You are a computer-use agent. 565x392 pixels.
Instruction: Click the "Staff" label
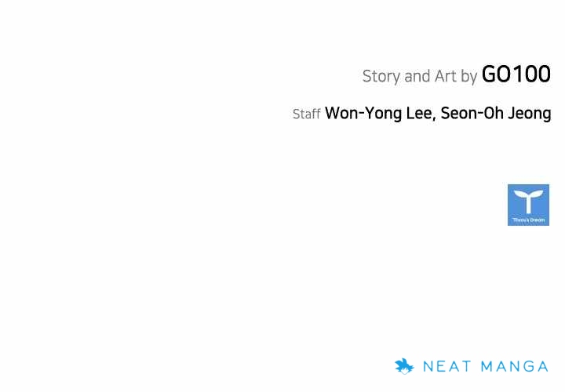pos(306,114)
